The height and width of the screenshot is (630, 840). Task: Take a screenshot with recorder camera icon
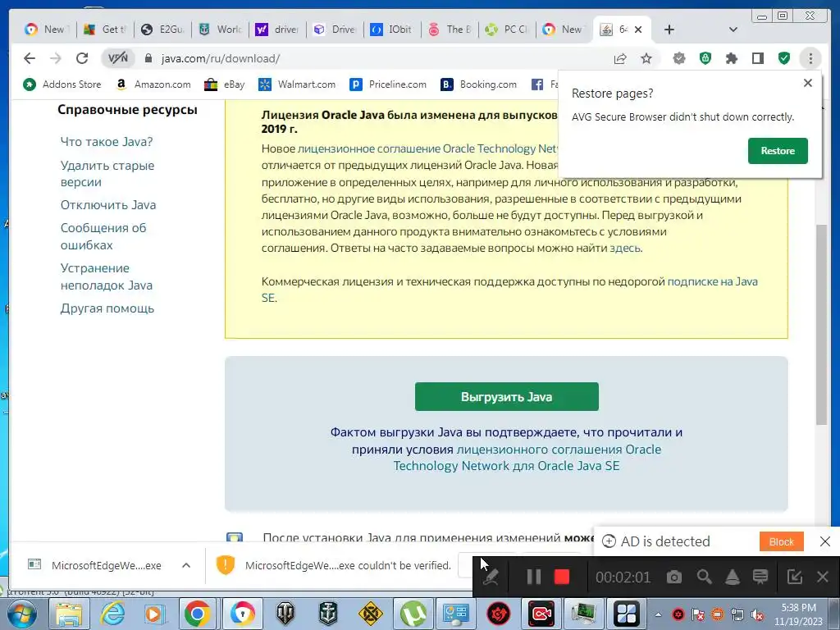(674, 577)
